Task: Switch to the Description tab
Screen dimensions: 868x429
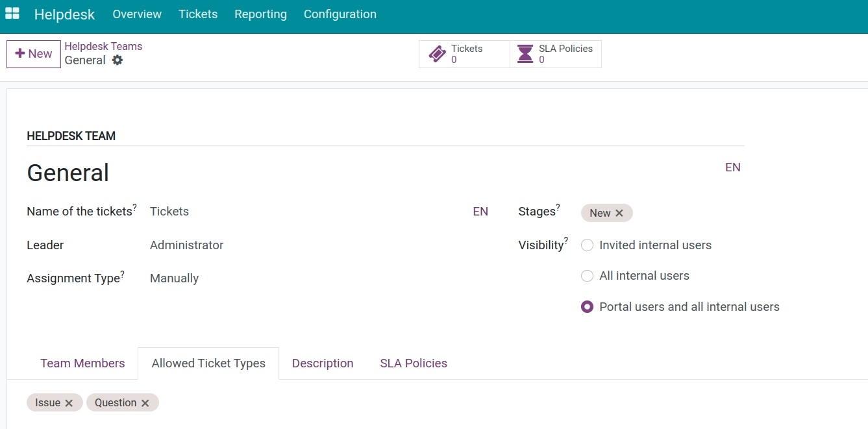Action: (323, 363)
